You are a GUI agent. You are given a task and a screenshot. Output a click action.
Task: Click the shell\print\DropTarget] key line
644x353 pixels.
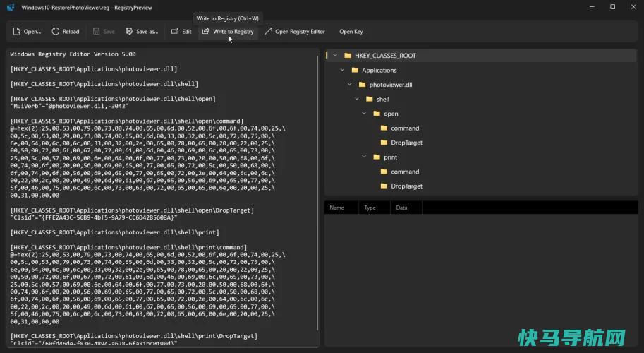click(134, 336)
